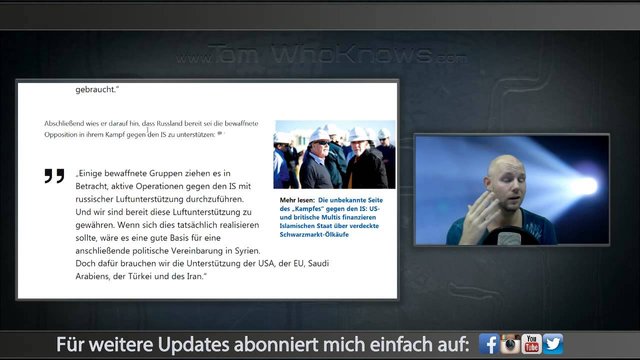Click the quote line 'Einige bewaffnete Gruppen ziehen es in'

(x=153, y=173)
